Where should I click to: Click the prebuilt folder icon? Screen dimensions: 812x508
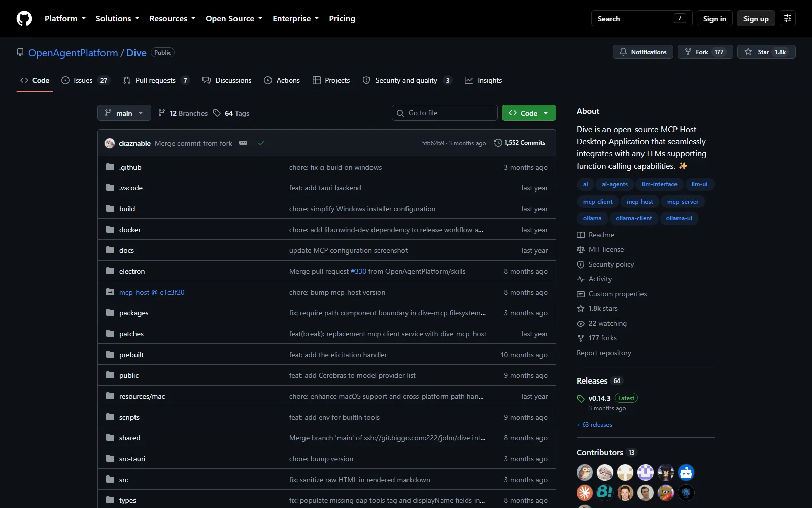tap(110, 355)
